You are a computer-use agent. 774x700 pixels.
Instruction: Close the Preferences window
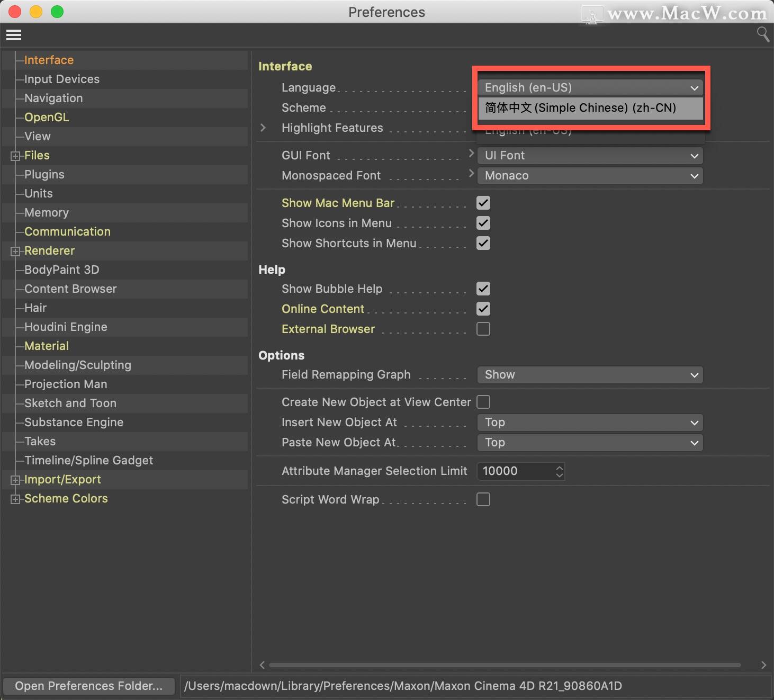[x=15, y=12]
